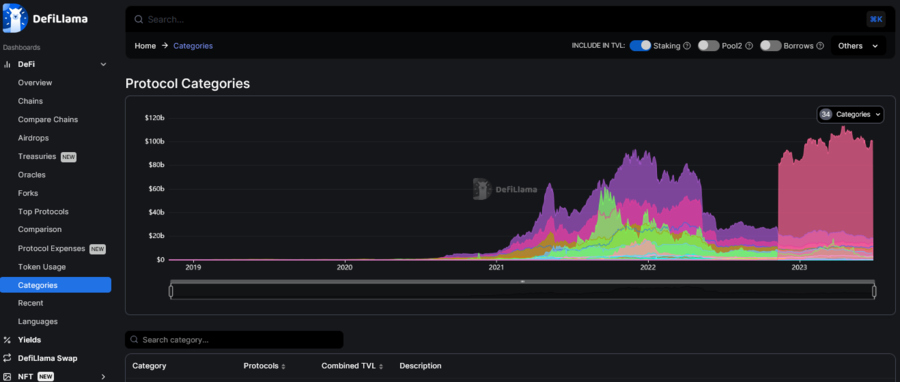The height and width of the screenshot is (382, 900).
Task: Open Token Usage page
Action: (x=42, y=267)
